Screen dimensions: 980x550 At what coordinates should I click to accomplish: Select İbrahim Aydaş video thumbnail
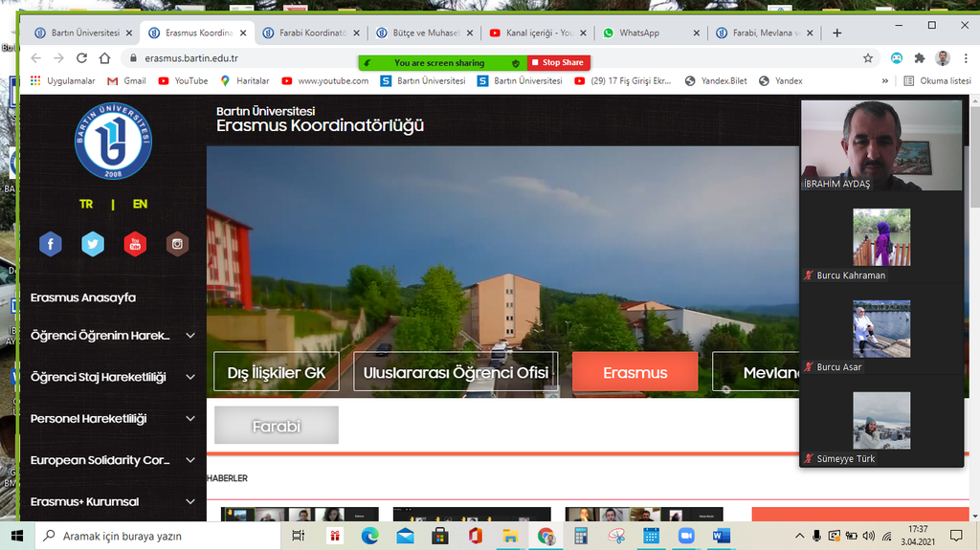(881, 145)
